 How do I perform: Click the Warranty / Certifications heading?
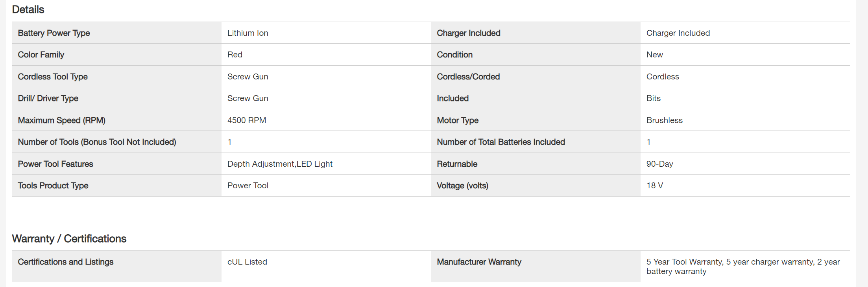(x=69, y=239)
